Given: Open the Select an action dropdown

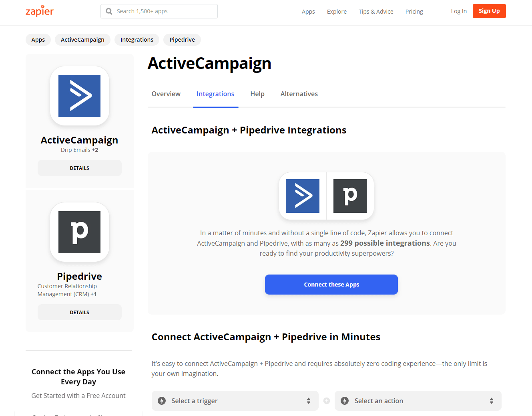Looking at the screenshot, I should point(418,401).
